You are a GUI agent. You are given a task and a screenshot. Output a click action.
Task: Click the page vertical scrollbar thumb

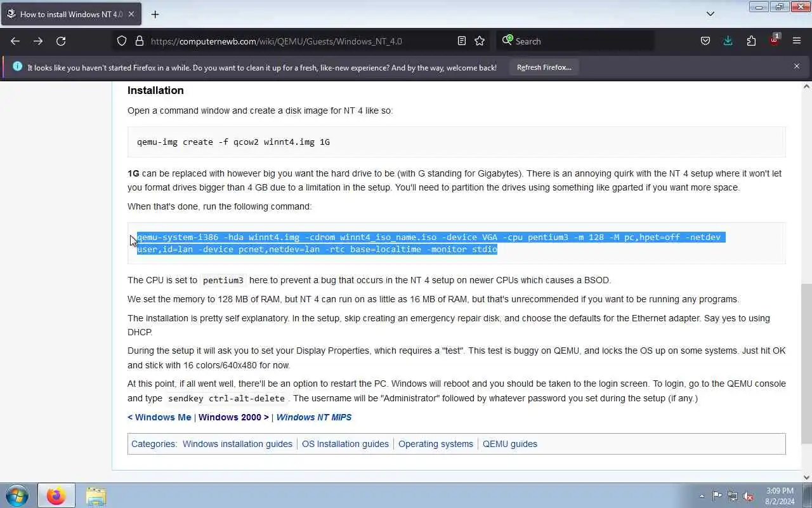pyautogui.click(x=806, y=364)
